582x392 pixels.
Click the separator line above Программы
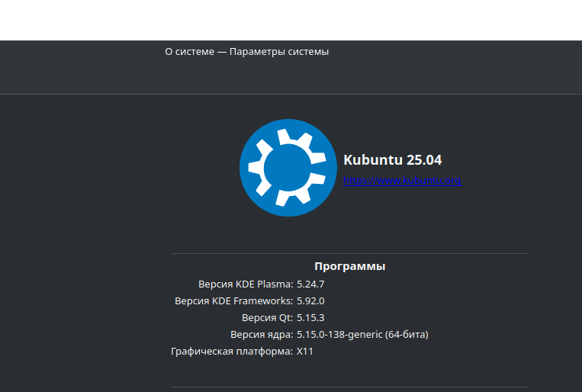[x=349, y=253]
